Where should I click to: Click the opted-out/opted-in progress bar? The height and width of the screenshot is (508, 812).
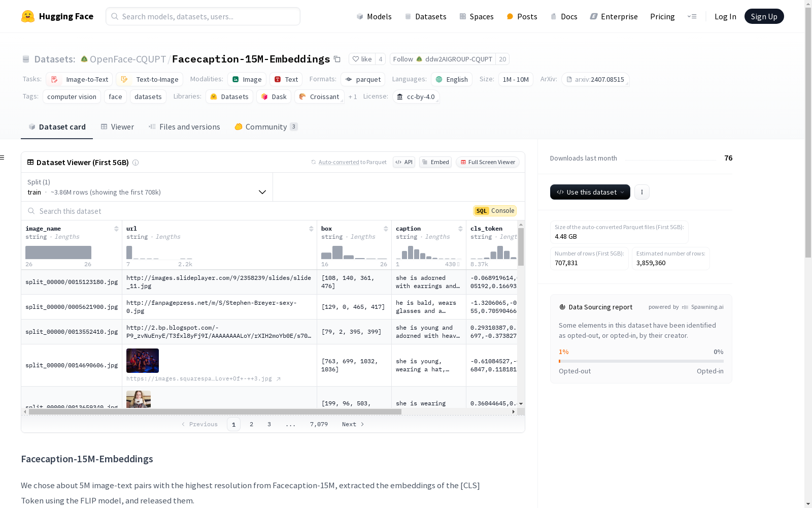641,361
